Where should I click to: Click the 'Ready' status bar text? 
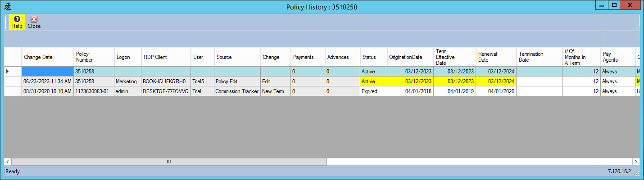13,171
